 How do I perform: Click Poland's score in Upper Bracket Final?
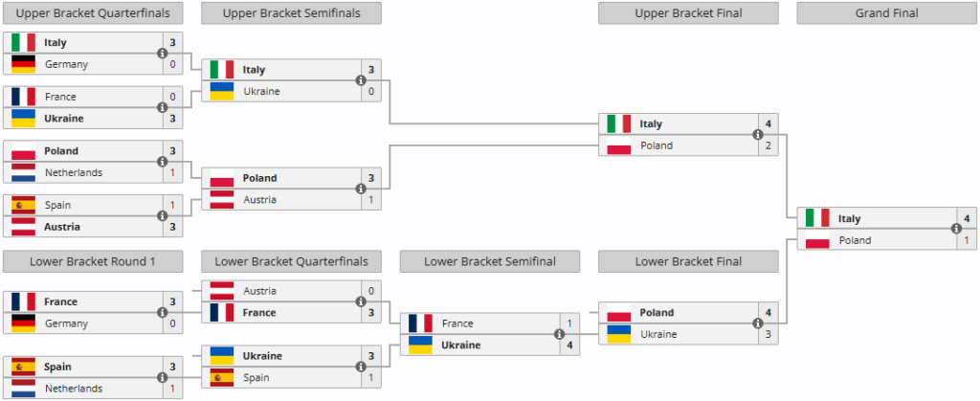(767, 145)
